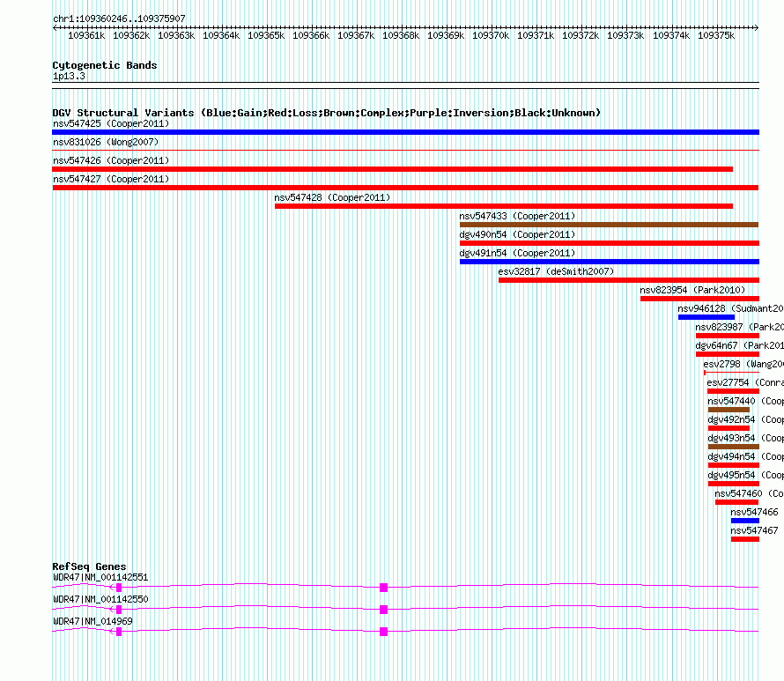Image resolution: width=784 pixels, height=681 pixels.
Task: Click the 109361k ruler tick label
Action: 86,35
